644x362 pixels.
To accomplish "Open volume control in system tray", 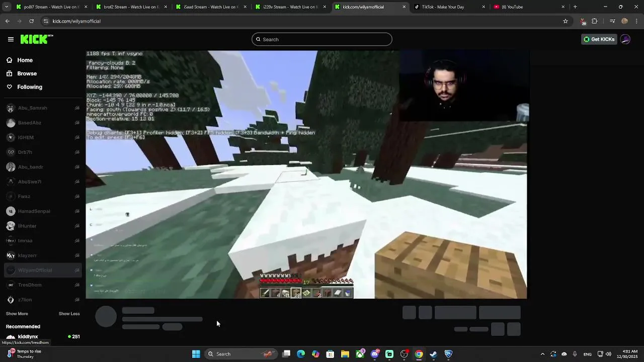I will pos(608,354).
